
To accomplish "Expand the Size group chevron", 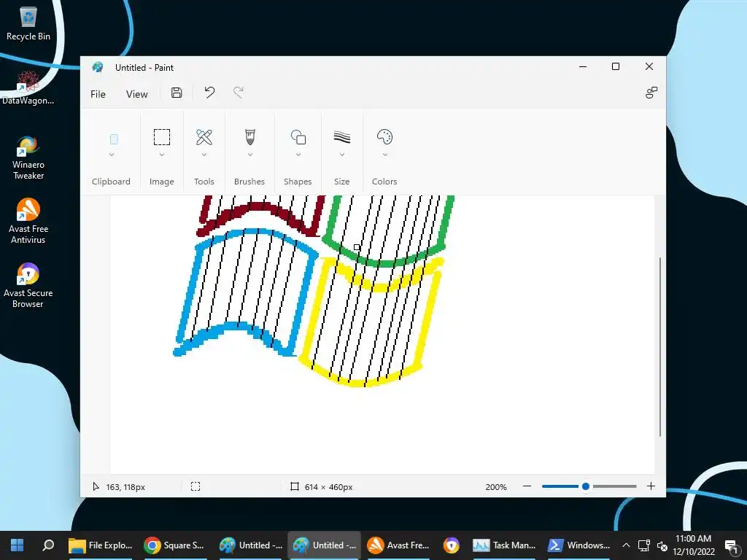I will [x=342, y=155].
